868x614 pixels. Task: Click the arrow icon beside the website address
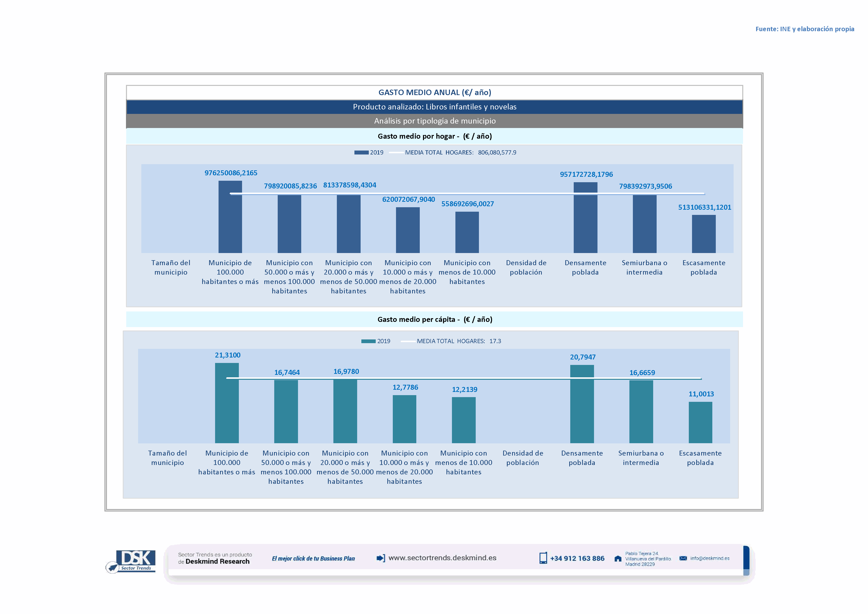pyautogui.click(x=381, y=558)
